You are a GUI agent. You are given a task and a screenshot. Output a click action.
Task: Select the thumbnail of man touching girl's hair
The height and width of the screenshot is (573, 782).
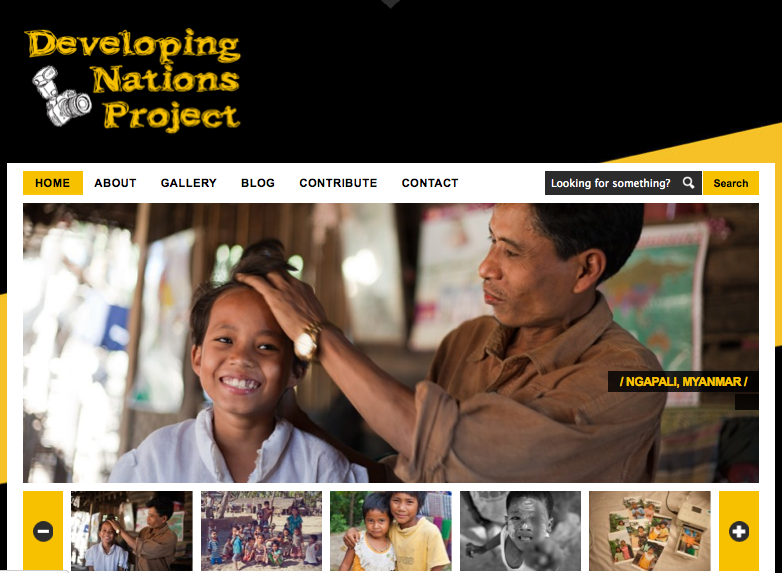tap(132, 531)
